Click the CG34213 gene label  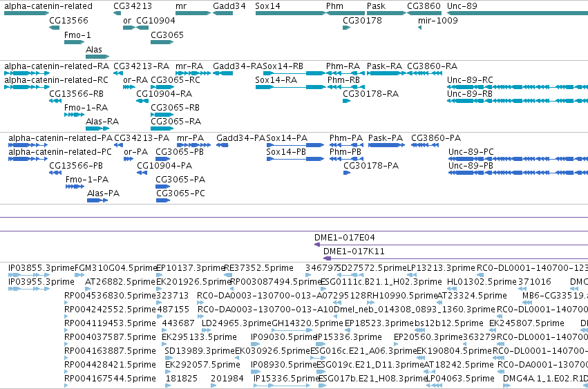[133, 6]
